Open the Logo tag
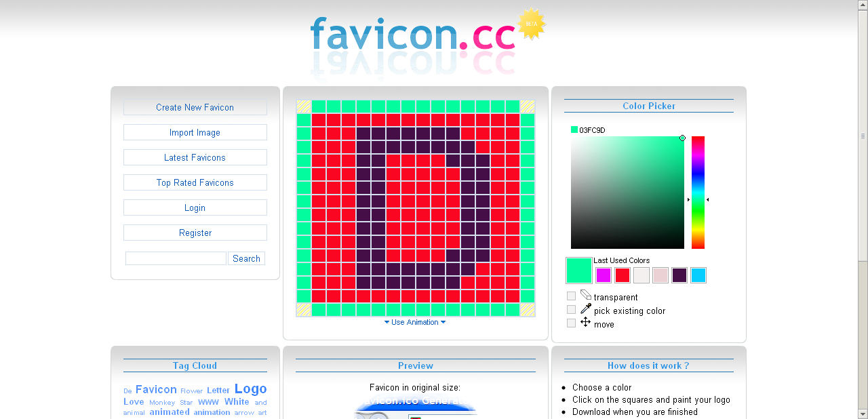 250,388
